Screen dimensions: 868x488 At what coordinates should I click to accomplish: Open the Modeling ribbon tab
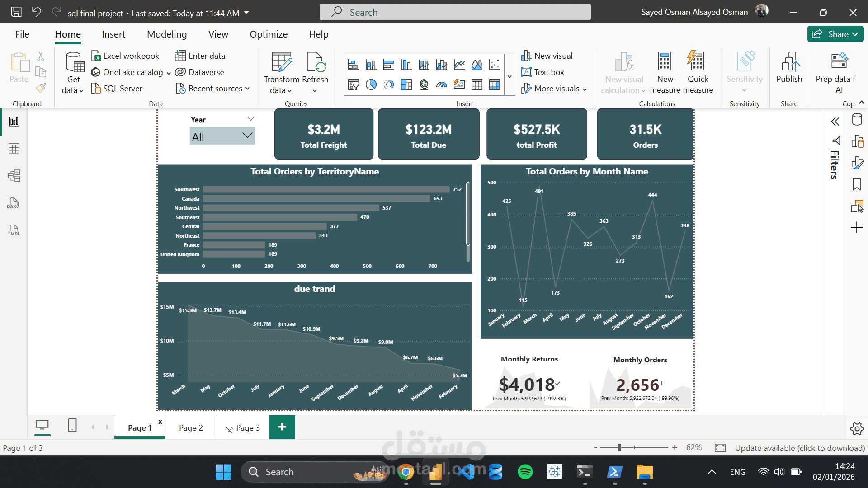tap(166, 34)
